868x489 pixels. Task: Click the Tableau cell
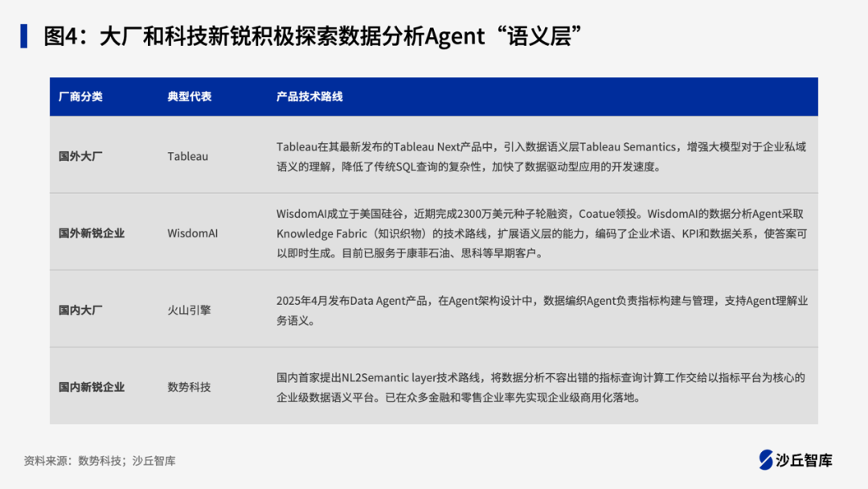click(187, 156)
